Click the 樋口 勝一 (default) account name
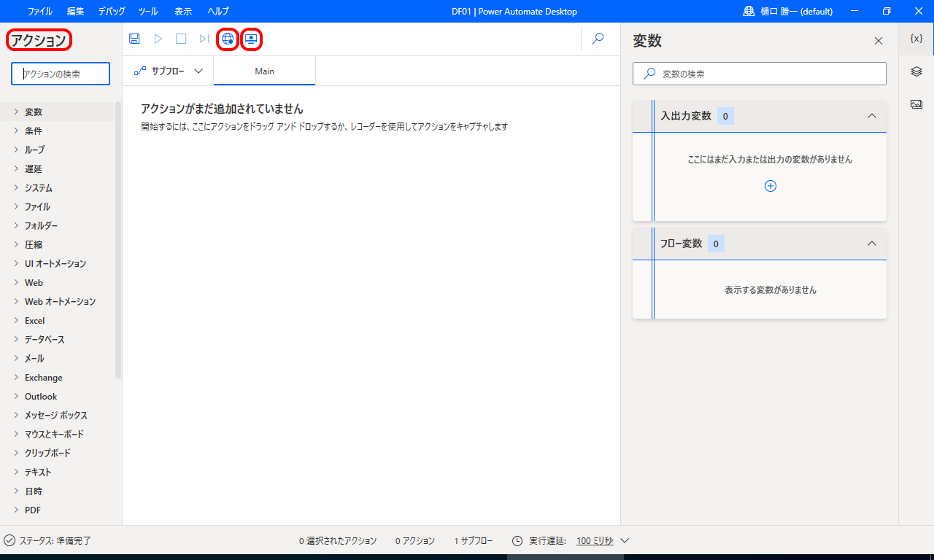 point(796,11)
